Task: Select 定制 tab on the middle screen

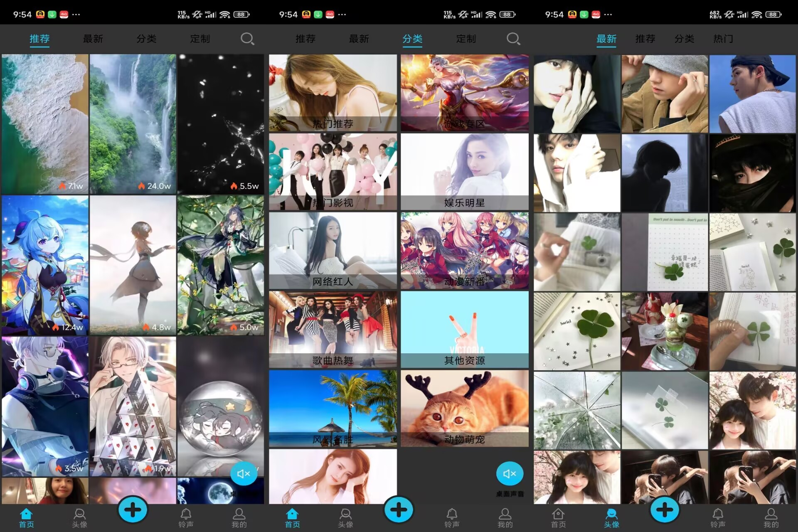Action: (466, 39)
